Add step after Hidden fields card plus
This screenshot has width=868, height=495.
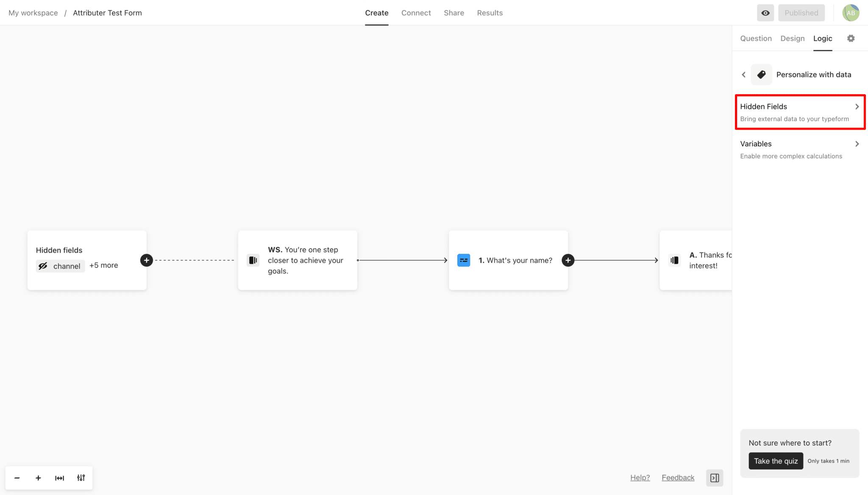[x=147, y=260]
